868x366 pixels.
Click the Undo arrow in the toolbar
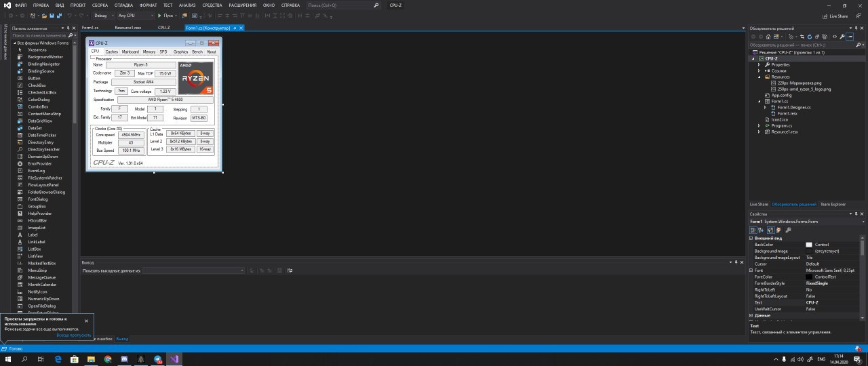coord(69,16)
